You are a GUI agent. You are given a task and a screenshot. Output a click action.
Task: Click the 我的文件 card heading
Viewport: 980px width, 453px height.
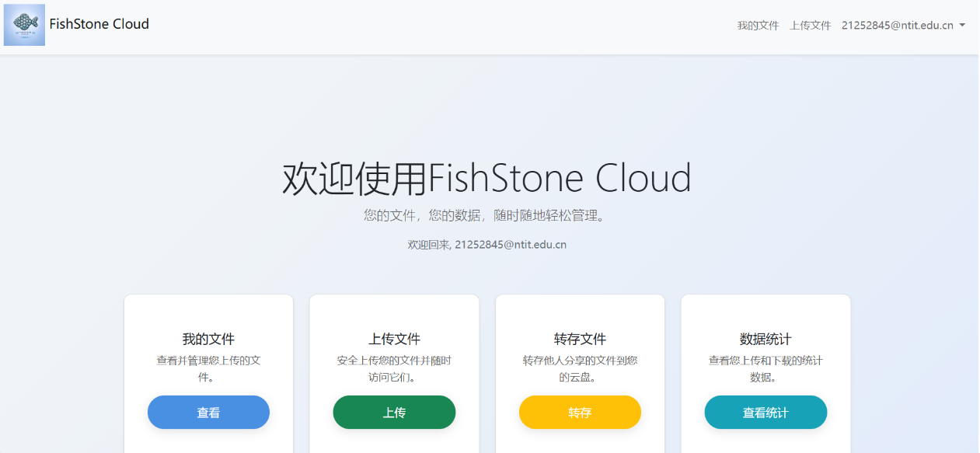click(208, 338)
